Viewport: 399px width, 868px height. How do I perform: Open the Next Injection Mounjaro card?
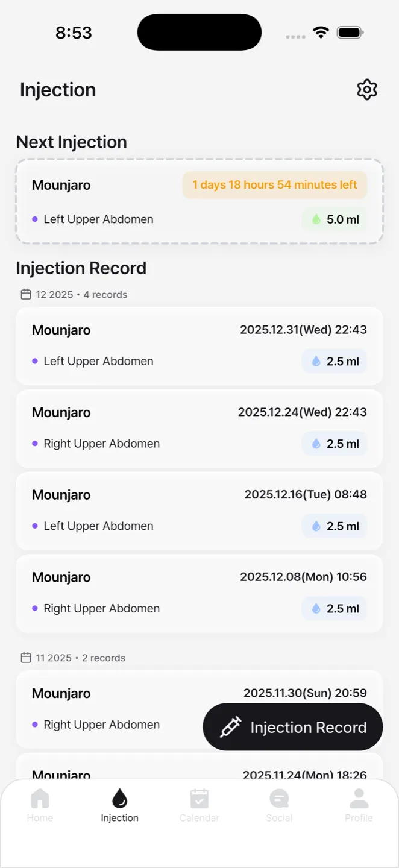click(199, 201)
